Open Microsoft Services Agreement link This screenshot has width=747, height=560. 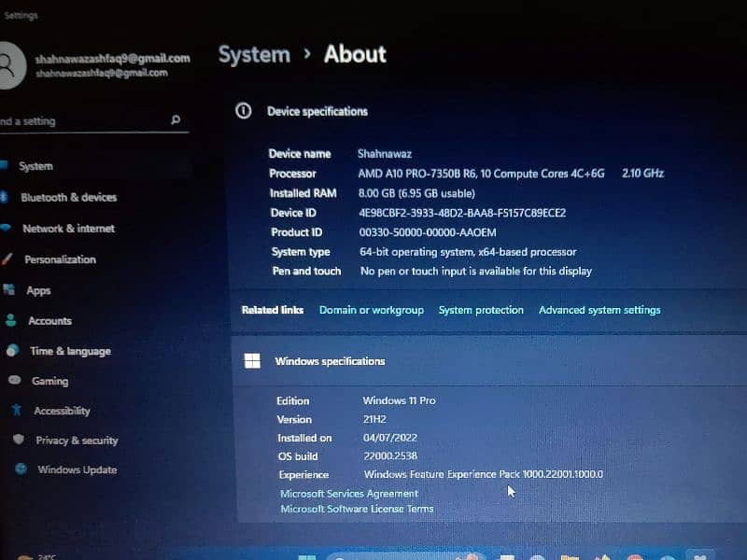coord(349,493)
